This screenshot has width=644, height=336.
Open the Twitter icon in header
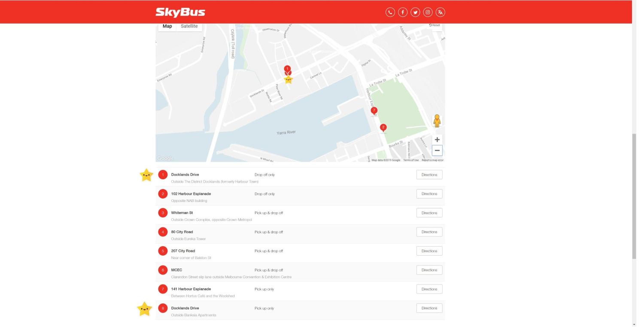tap(415, 12)
